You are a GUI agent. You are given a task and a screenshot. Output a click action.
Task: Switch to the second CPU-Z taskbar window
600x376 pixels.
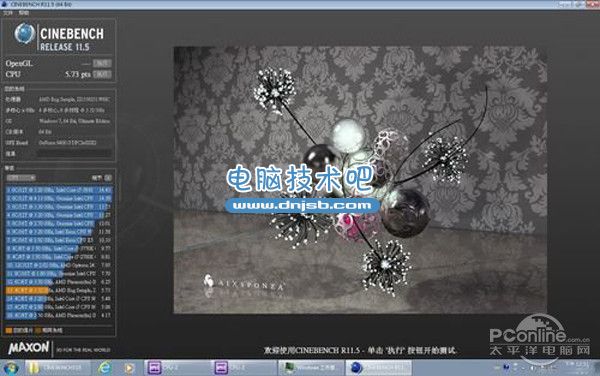[243, 368]
